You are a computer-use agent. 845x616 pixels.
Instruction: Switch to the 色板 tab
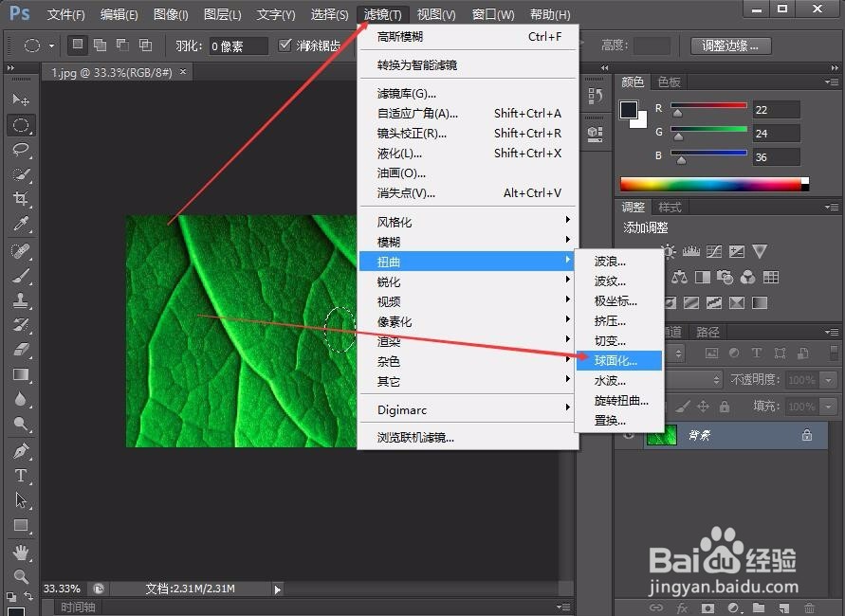point(668,81)
